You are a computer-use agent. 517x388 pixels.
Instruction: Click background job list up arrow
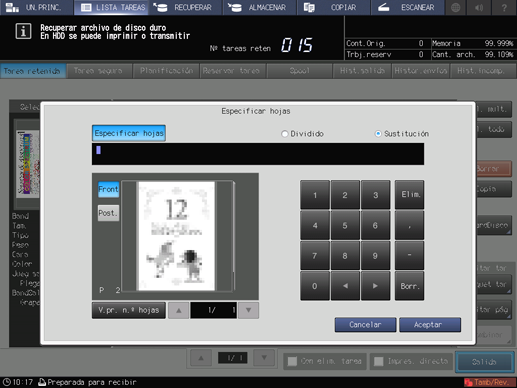(x=201, y=358)
